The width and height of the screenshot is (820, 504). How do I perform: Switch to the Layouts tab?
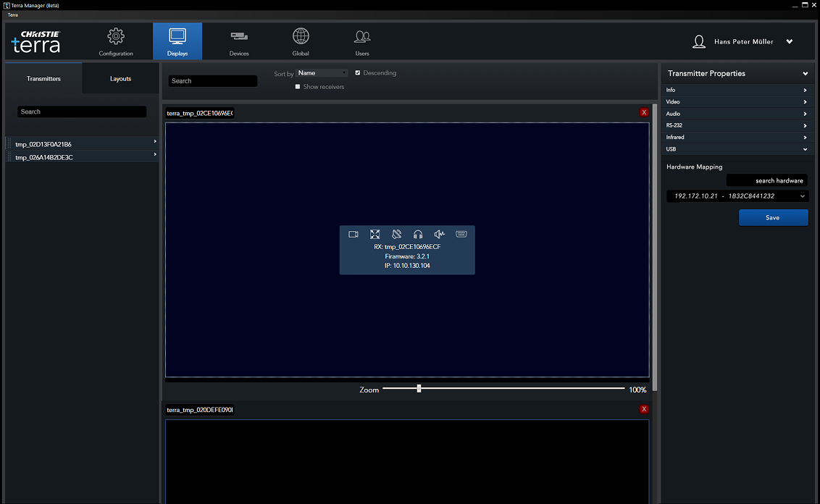pyautogui.click(x=120, y=78)
